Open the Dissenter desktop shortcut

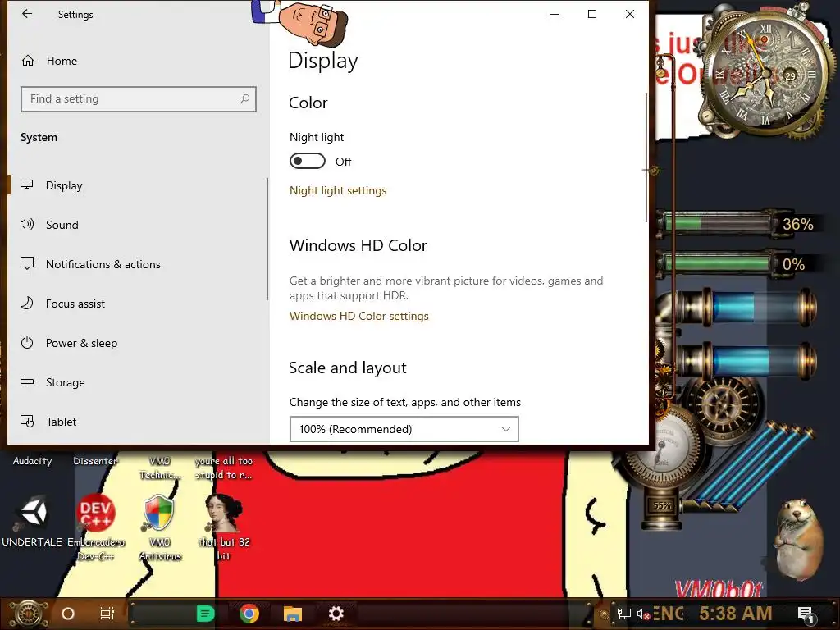95,461
